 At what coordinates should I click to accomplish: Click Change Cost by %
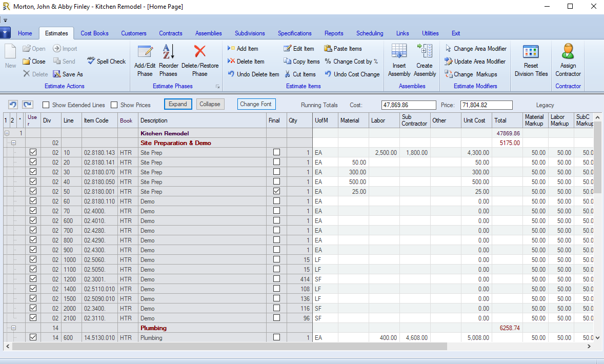point(351,61)
